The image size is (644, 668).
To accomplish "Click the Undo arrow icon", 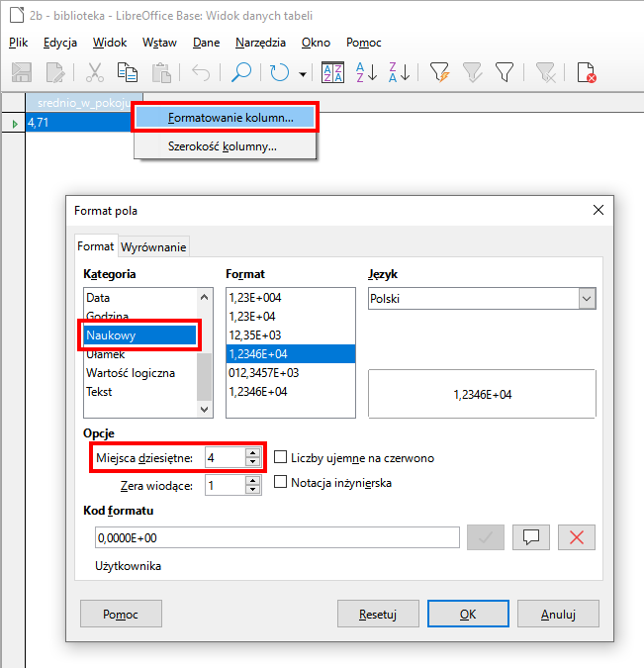I will tap(201, 72).
